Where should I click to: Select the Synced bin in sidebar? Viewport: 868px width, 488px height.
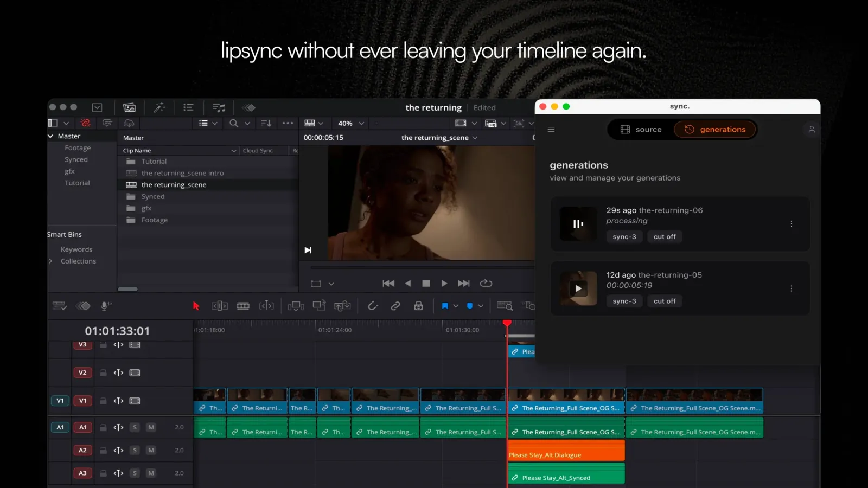(76, 160)
